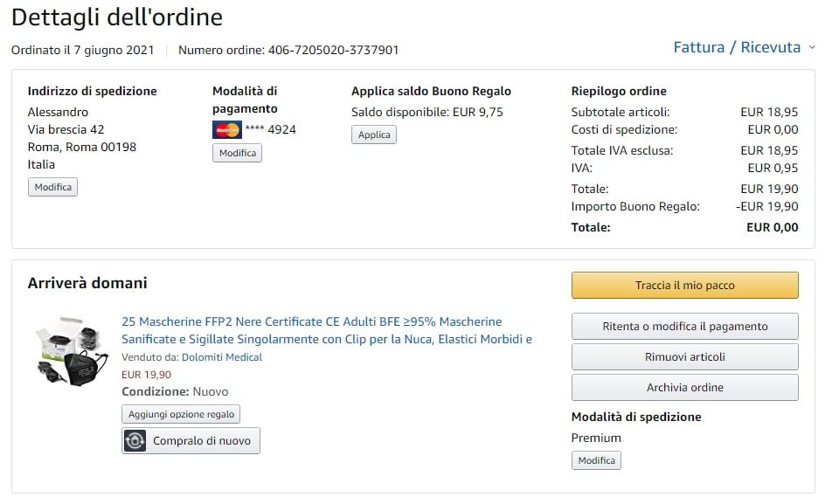
Task: Visit the Dolomiti Medical seller link
Action: (221, 357)
